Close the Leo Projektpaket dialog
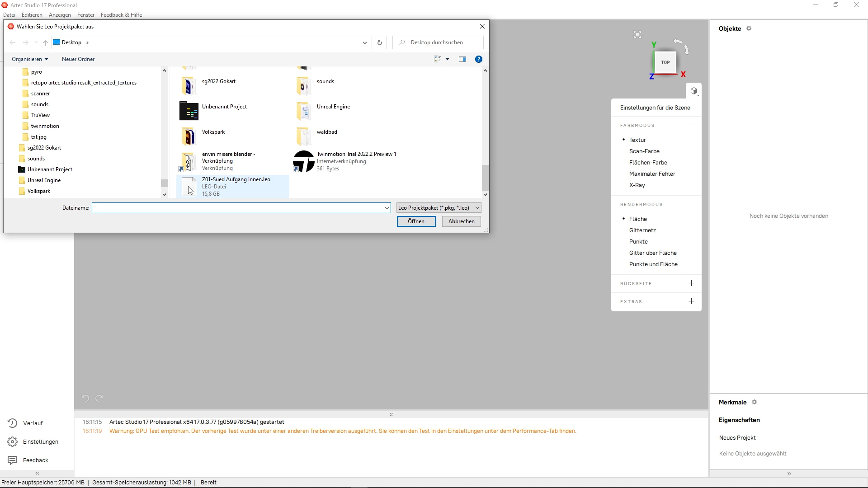The image size is (868, 488). (x=482, y=26)
